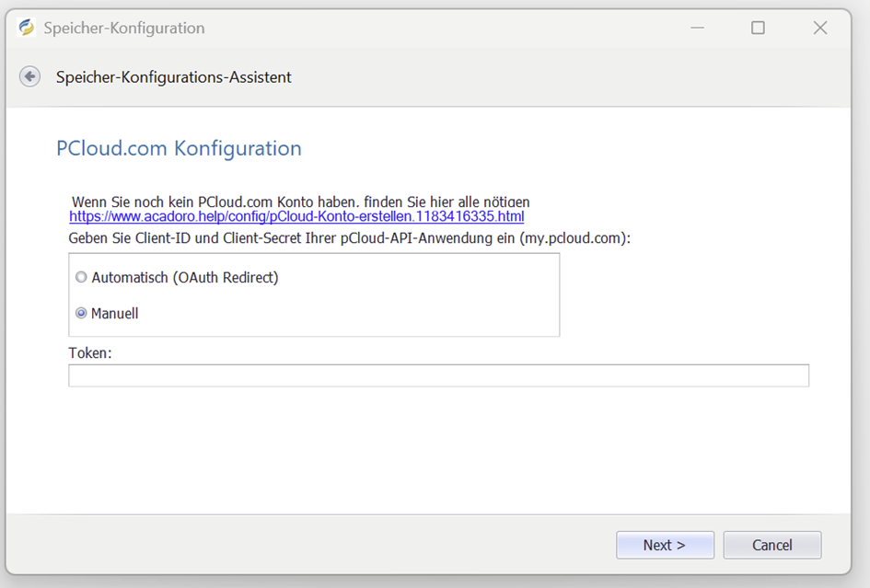Click the "Speicher-Konfigurations-Assistent" header text

click(173, 77)
